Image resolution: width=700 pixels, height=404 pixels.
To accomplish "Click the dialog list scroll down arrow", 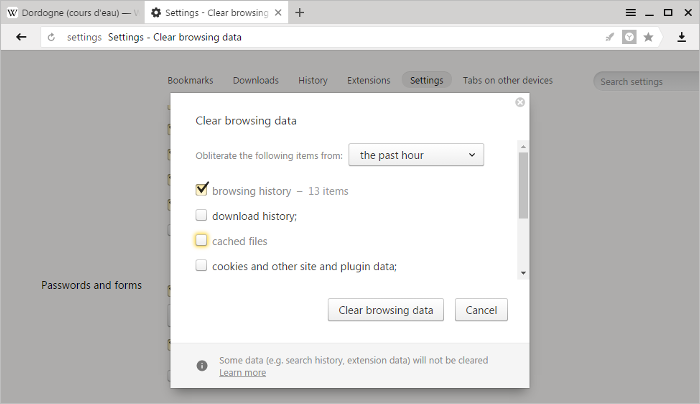I will (x=523, y=273).
